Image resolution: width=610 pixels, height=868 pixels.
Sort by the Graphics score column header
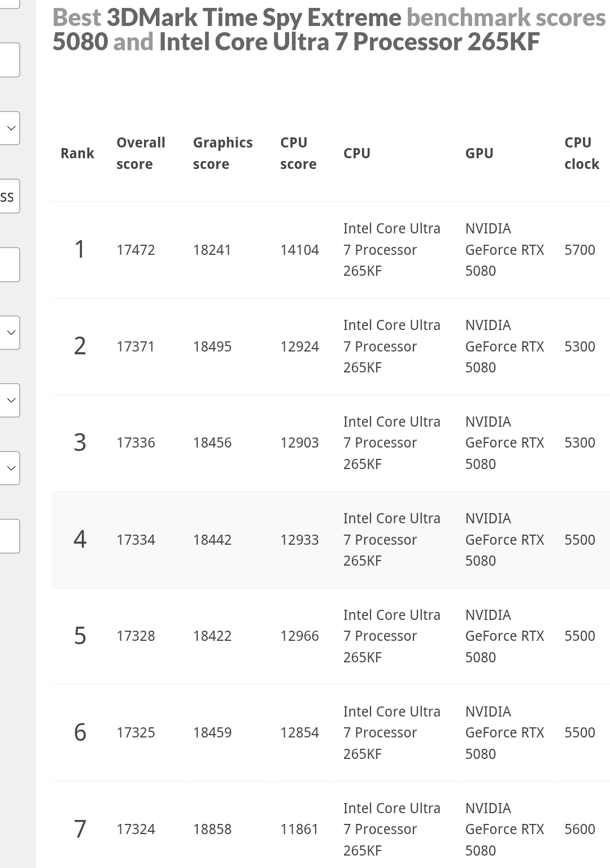(223, 153)
